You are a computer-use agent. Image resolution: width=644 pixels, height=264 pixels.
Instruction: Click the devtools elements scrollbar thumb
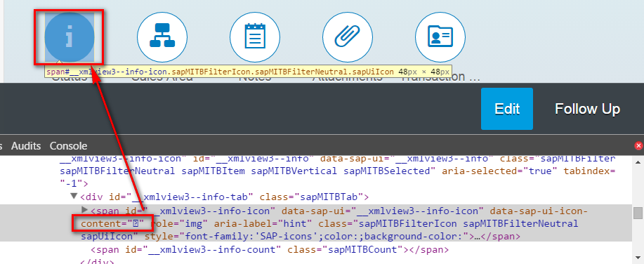tap(638, 213)
